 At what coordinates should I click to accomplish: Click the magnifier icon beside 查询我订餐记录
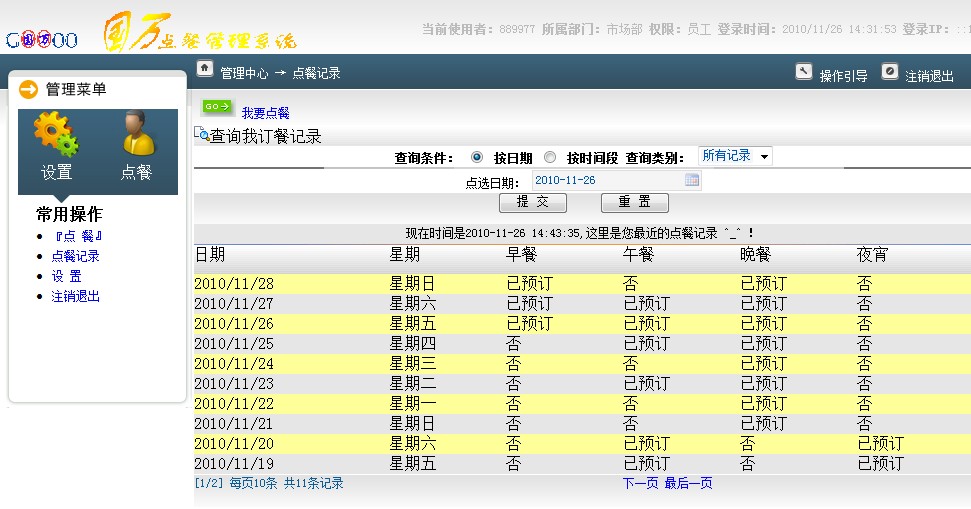coord(201,134)
